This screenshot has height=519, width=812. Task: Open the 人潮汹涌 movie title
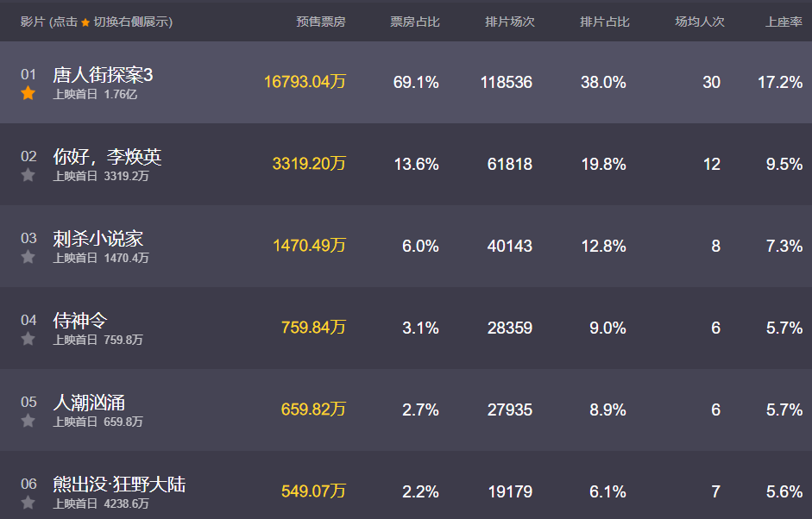(x=89, y=402)
